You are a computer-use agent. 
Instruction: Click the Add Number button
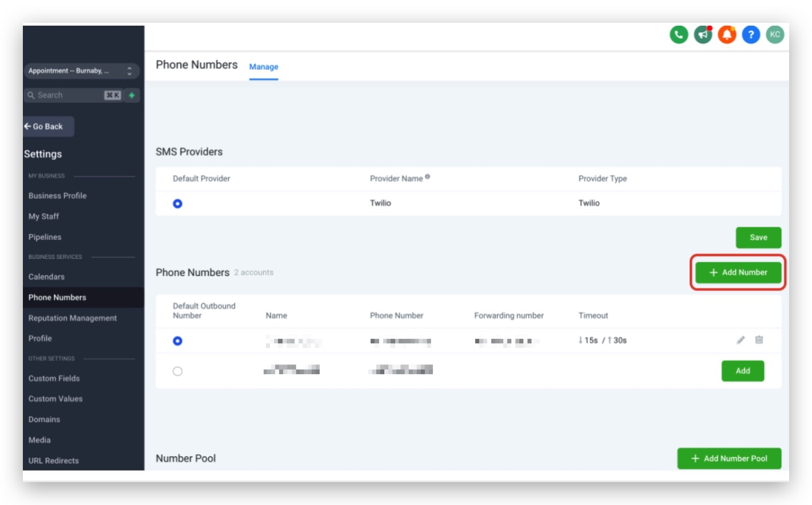(738, 272)
